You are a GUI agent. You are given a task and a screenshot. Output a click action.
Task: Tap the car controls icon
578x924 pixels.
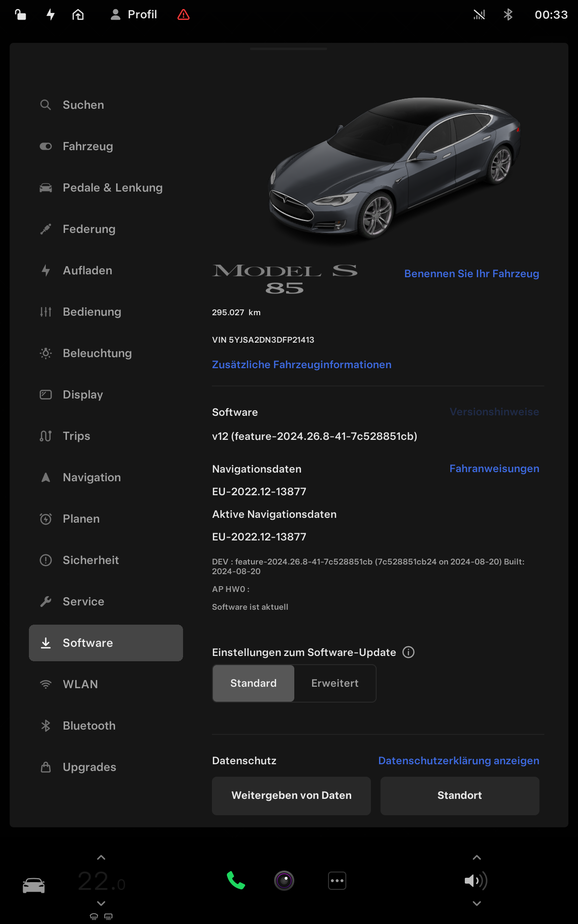(x=34, y=885)
